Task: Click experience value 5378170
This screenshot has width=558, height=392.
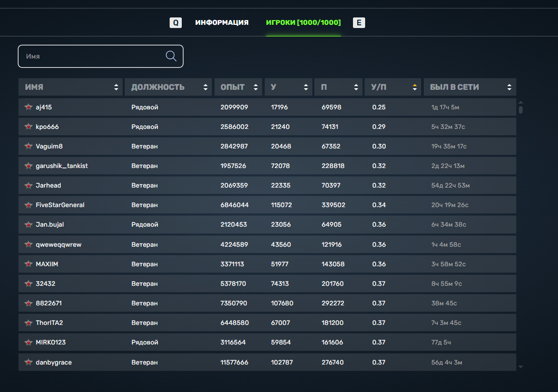Action: tap(234, 284)
